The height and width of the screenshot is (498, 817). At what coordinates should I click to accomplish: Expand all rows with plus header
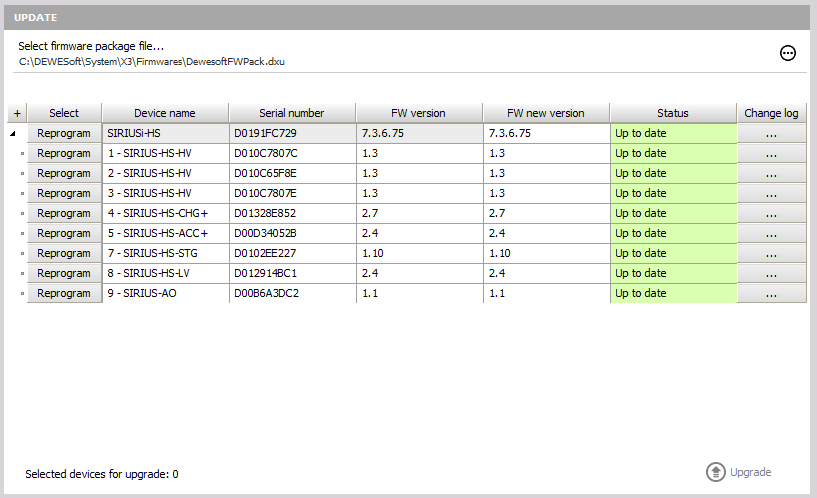[x=17, y=113]
